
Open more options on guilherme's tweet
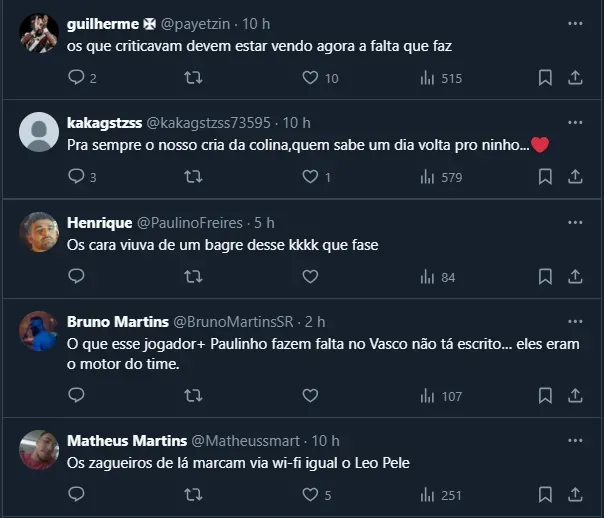575,22
